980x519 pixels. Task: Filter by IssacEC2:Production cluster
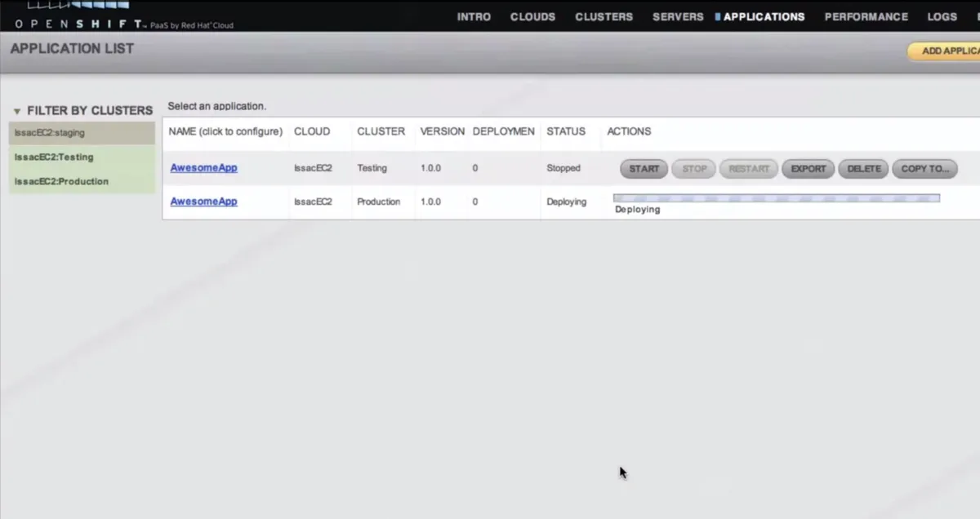pos(82,182)
